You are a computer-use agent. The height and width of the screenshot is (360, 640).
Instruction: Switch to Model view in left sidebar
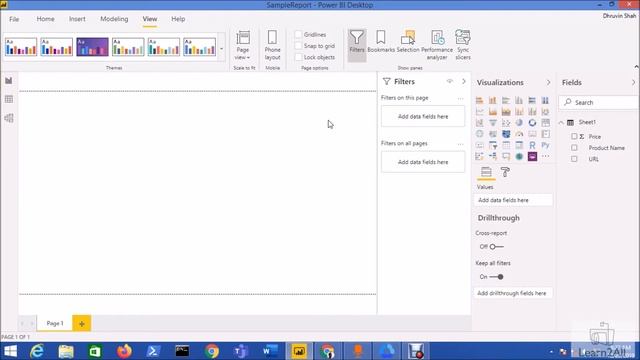[9, 118]
